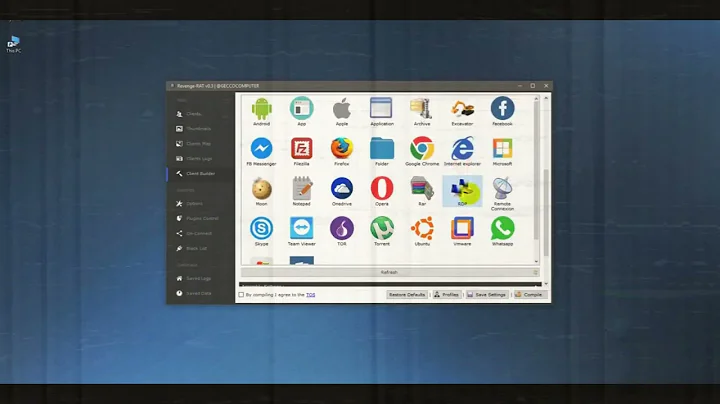Click the outer panel scroll-down arrow
Image resolution: width=720 pixels, height=404 pixels.
pos(546,284)
